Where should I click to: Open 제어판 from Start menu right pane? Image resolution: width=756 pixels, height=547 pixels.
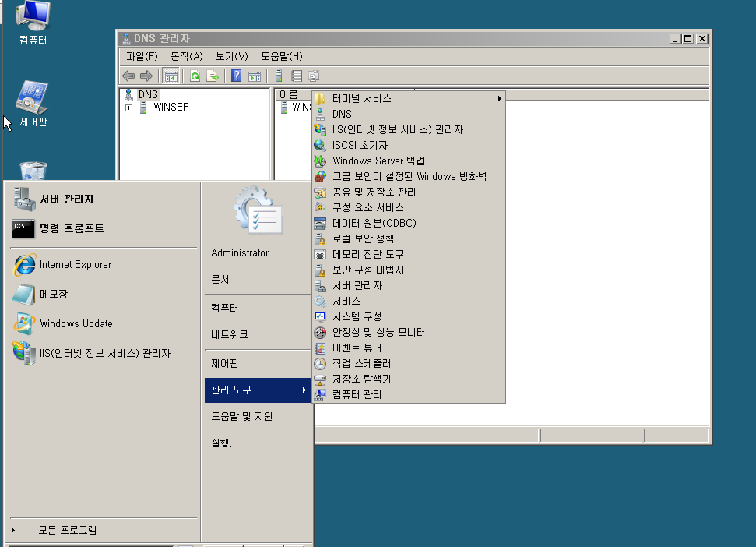tap(258, 363)
